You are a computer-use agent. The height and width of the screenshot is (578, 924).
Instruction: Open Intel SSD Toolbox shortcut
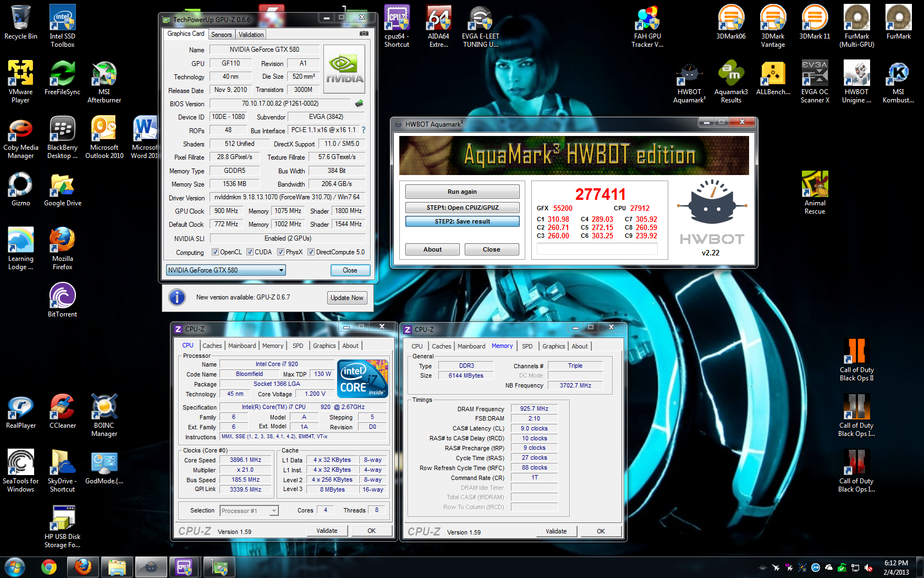(63, 25)
